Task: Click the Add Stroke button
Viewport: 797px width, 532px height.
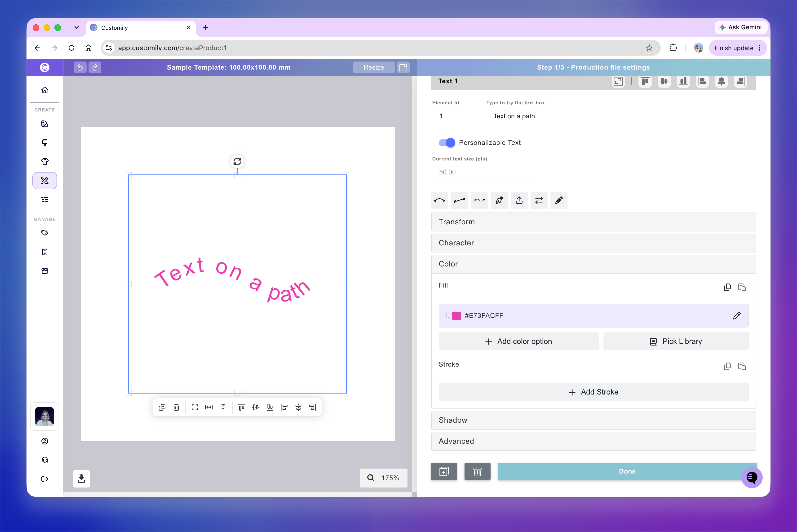Action: (x=593, y=392)
